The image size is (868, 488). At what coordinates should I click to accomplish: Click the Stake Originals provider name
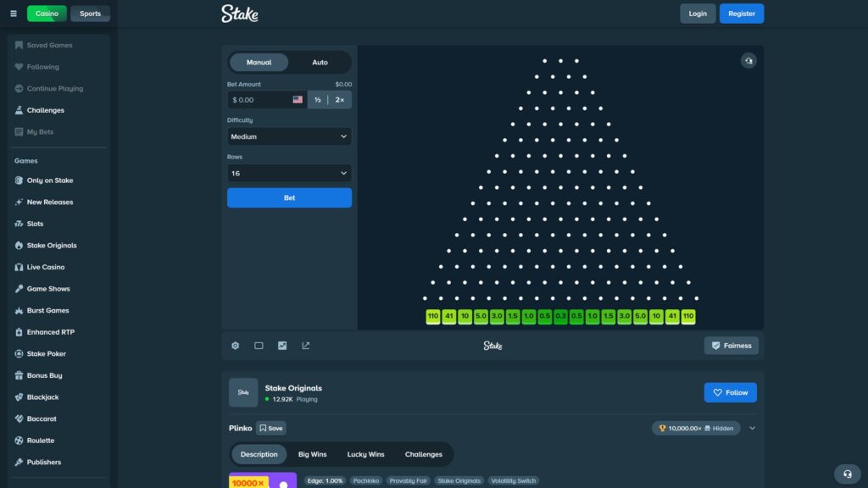tap(293, 388)
